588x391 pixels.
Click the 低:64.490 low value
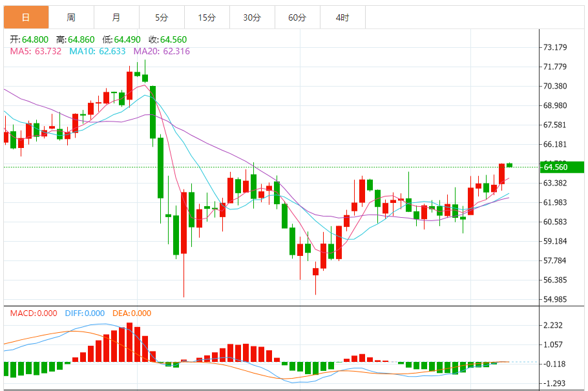click(121, 39)
